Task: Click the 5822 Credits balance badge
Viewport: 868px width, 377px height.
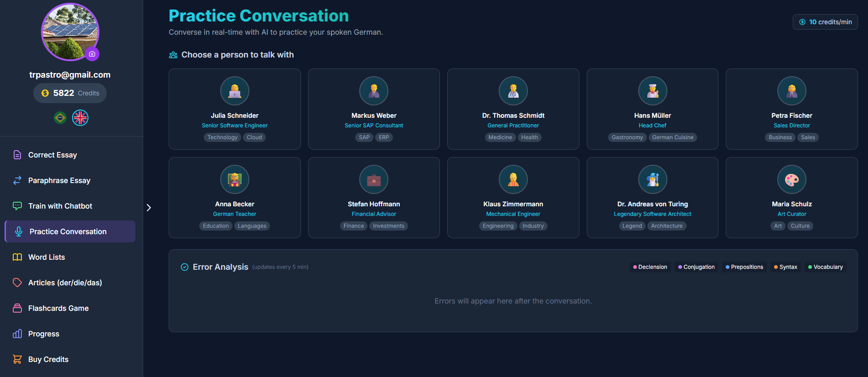Action: 70,93
